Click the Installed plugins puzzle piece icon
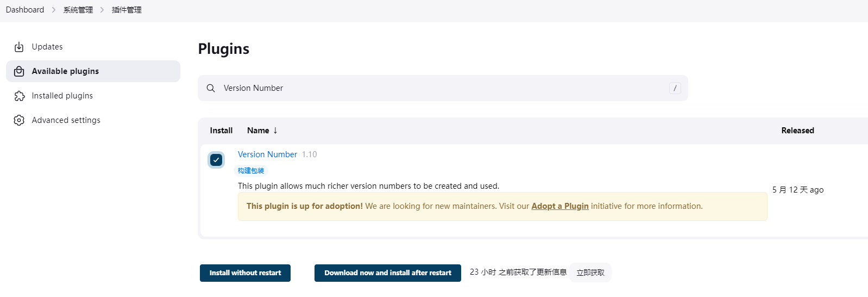 pos(19,96)
